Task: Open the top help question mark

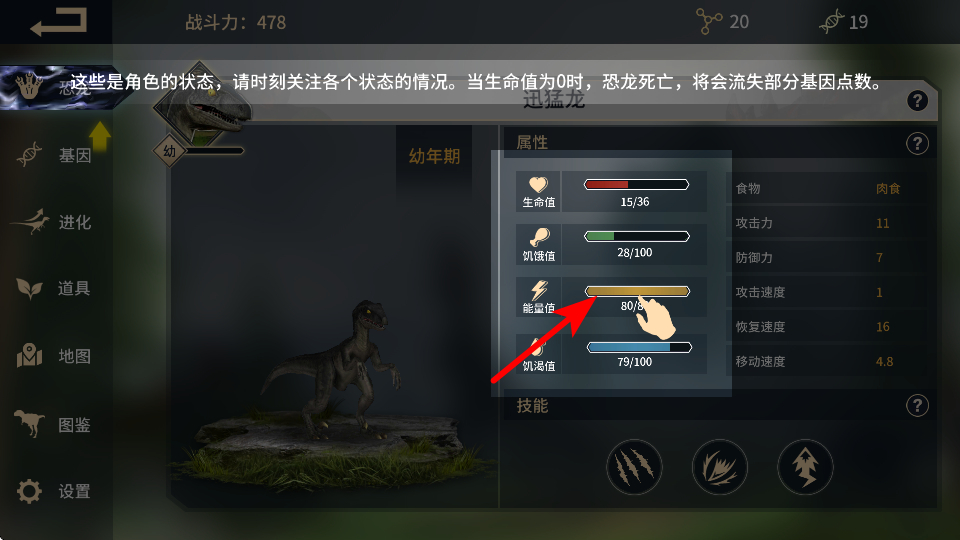Action: click(917, 100)
